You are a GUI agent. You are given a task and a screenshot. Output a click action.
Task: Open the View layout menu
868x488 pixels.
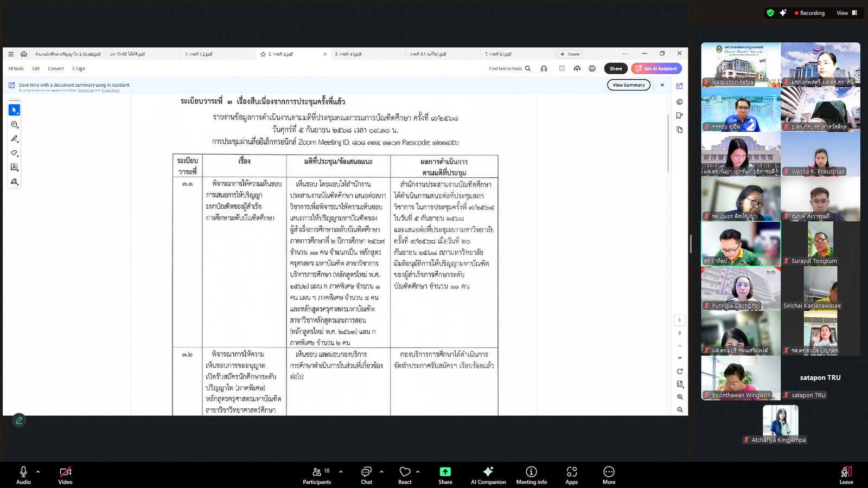(x=846, y=13)
